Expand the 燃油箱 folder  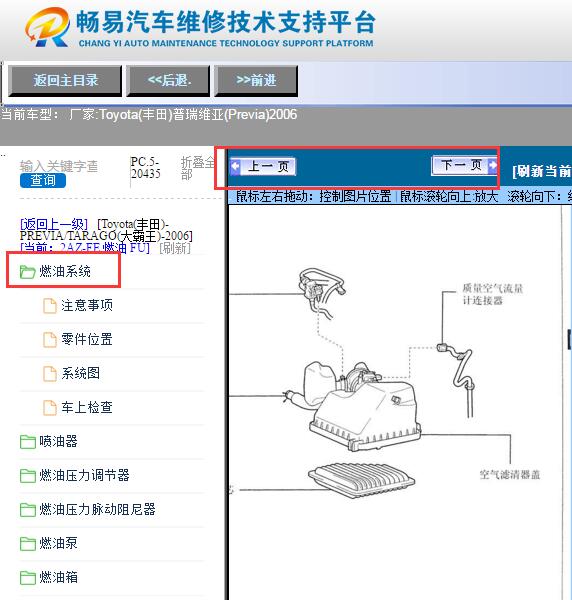58,577
